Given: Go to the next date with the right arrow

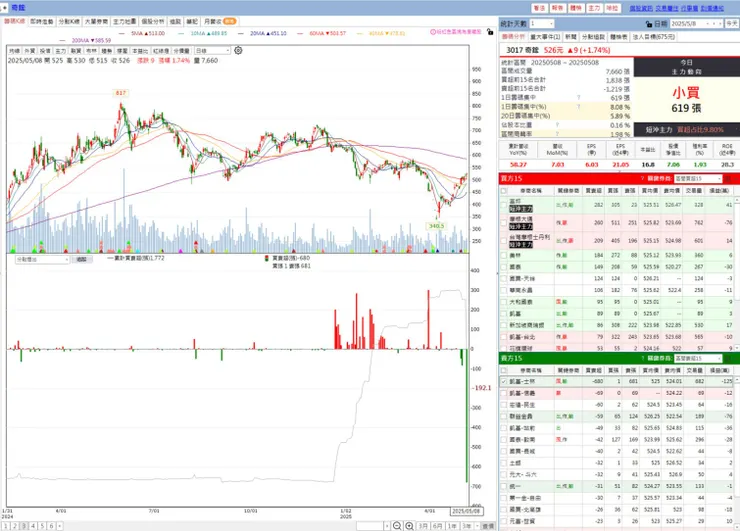Looking at the screenshot, I should (x=721, y=24).
